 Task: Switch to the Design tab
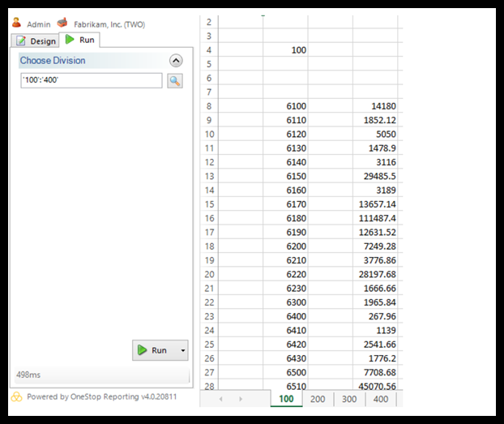(x=36, y=41)
